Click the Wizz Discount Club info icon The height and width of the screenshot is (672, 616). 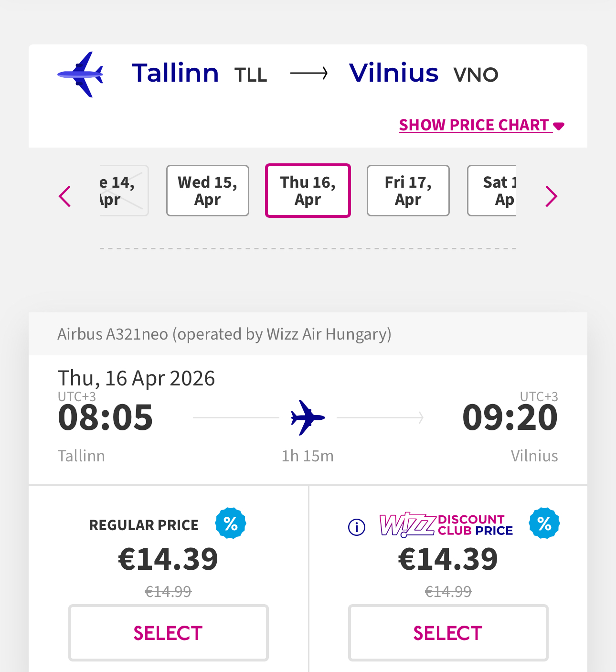coord(357,527)
